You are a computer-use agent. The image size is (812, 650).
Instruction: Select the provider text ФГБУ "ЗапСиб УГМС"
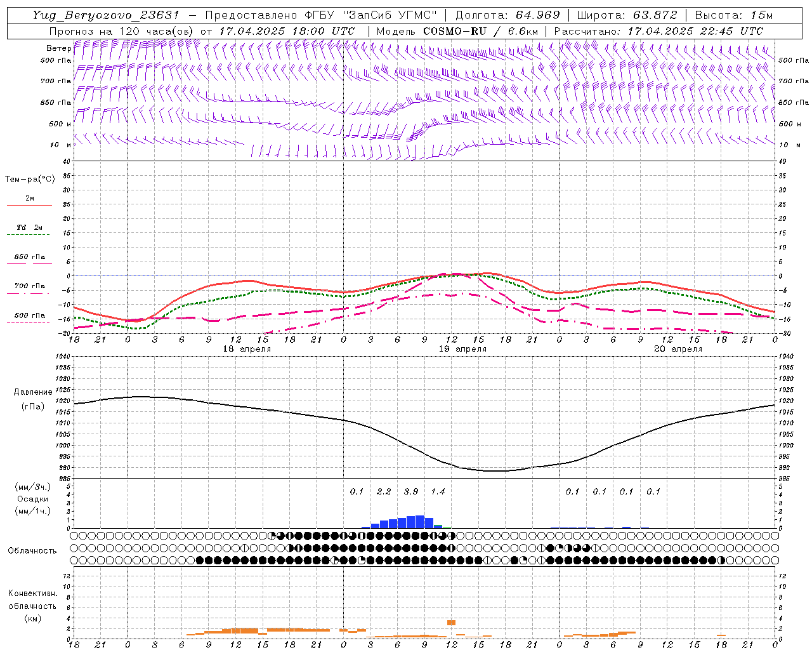(x=372, y=15)
